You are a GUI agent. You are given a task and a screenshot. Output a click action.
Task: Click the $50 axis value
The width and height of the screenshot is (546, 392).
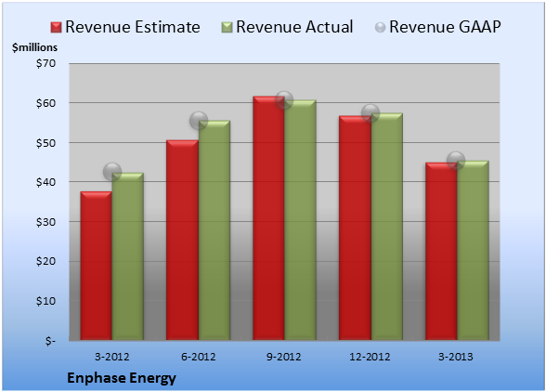point(45,143)
